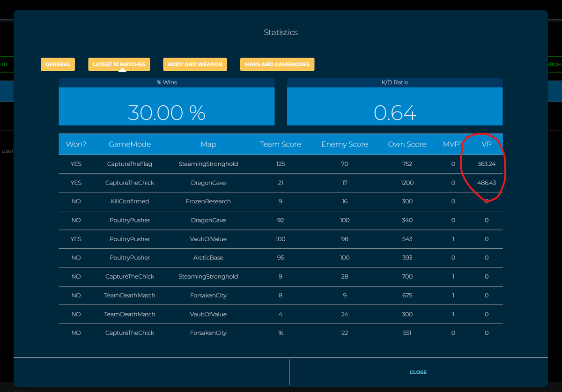Image resolution: width=562 pixels, height=392 pixels.
Task: Click the Statistics dialog title
Action: [x=281, y=32]
